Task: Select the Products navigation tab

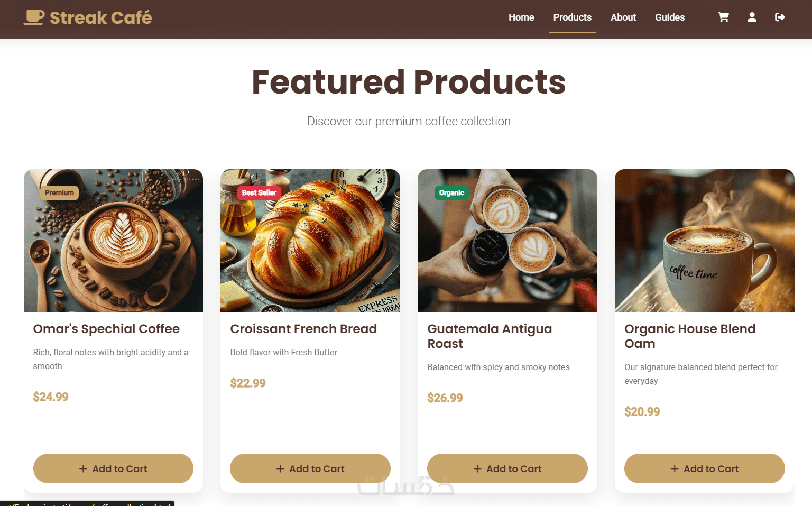Action: pos(573,17)
